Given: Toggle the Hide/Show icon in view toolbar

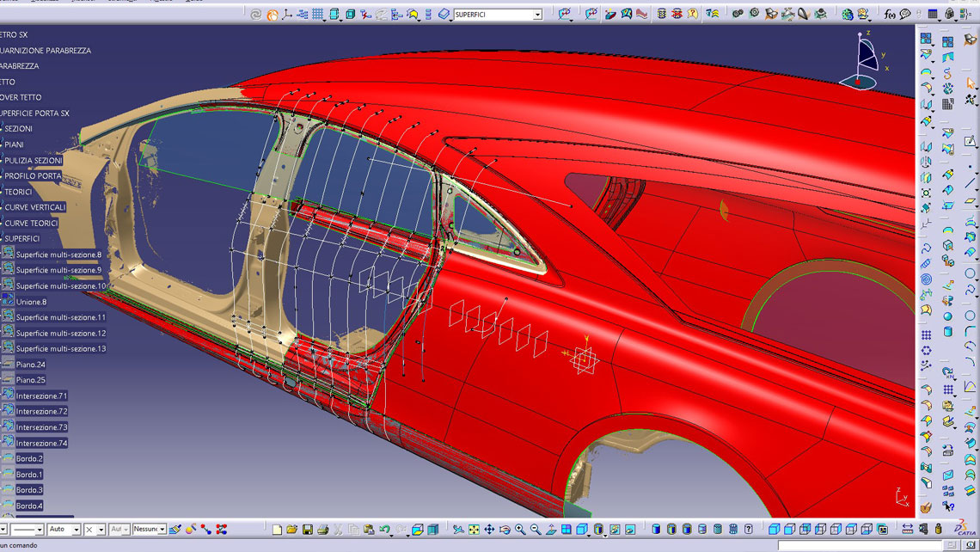Looking at the screenshot, I should click(615, 530).
